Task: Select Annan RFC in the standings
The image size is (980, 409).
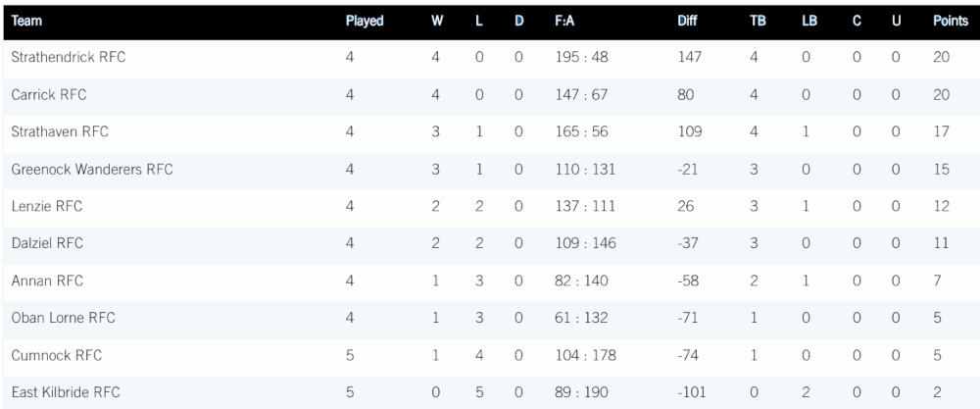Action: [47, 281]
